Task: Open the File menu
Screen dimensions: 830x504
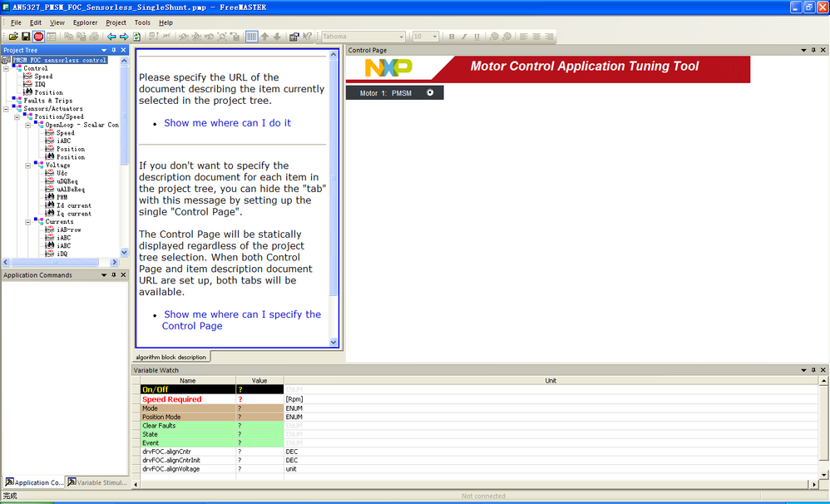Action: tap(16, 22)
